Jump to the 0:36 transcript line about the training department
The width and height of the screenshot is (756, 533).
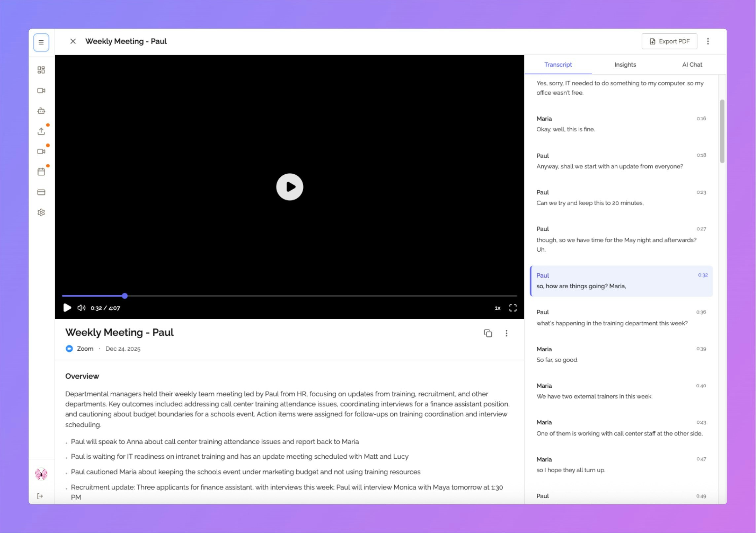click(x=612, y=323)
